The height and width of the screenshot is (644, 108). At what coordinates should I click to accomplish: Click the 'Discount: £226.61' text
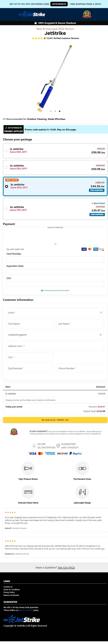[x=97, y=406]
